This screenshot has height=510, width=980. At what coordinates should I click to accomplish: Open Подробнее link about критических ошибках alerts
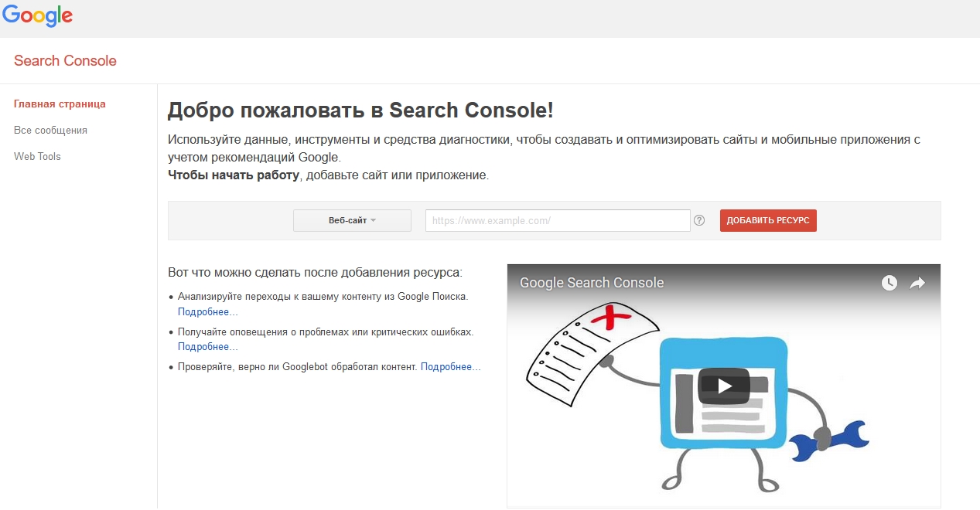[x=207, y=347]
